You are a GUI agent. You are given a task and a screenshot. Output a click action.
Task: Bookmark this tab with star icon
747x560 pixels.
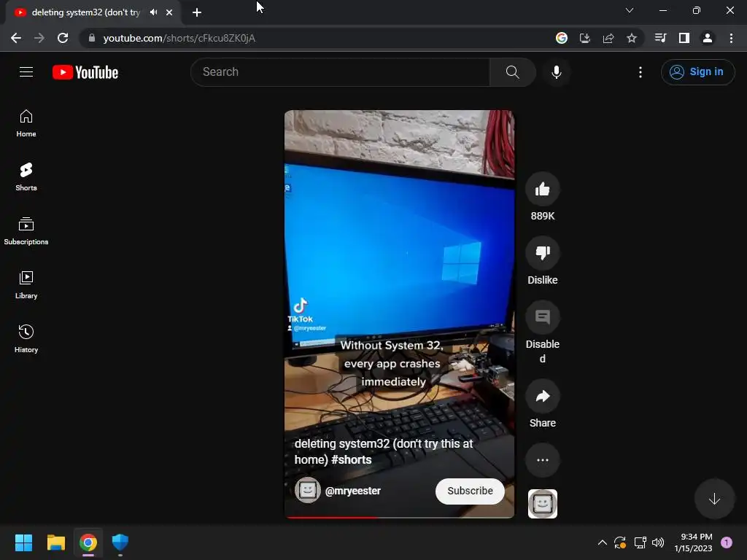[x=631, y=38]
